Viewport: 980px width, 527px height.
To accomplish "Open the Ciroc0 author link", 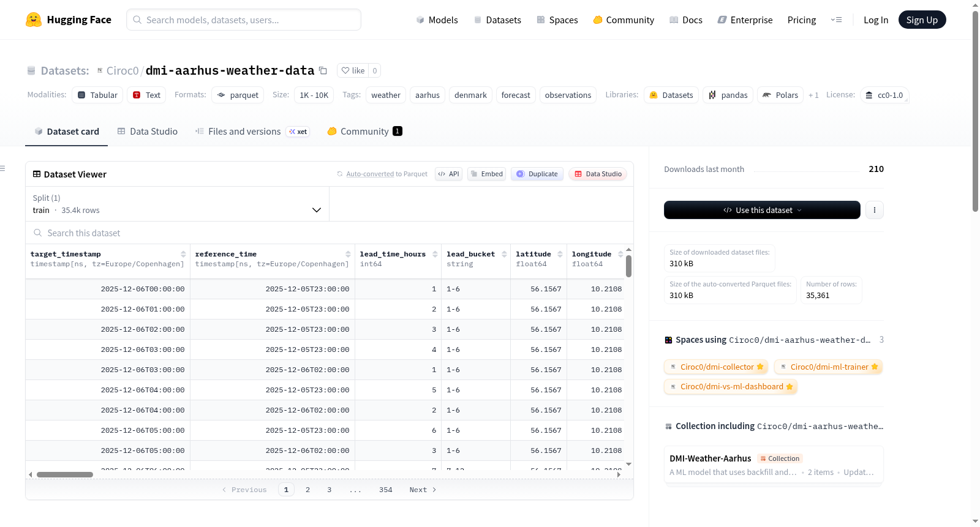I will (123, 71).
